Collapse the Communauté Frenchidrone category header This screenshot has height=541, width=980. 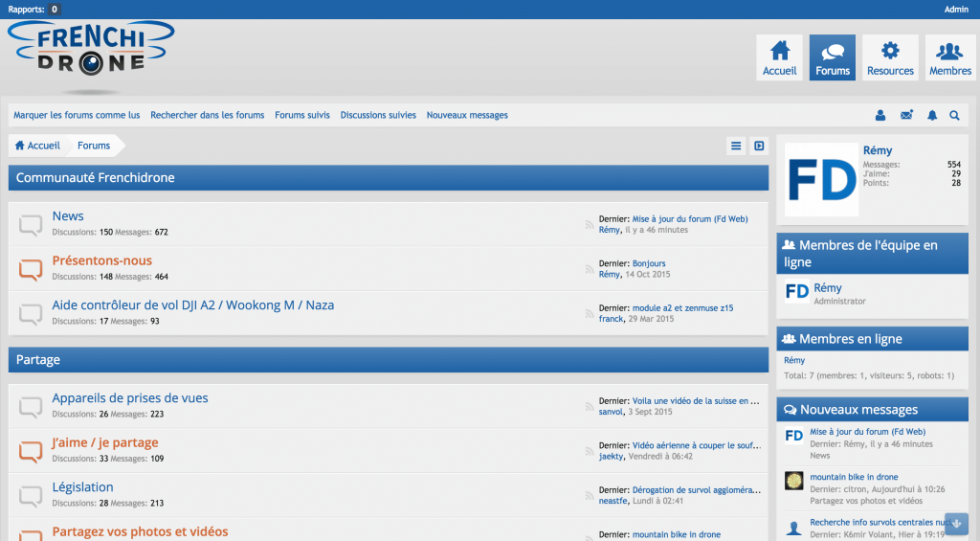[388, 177]
